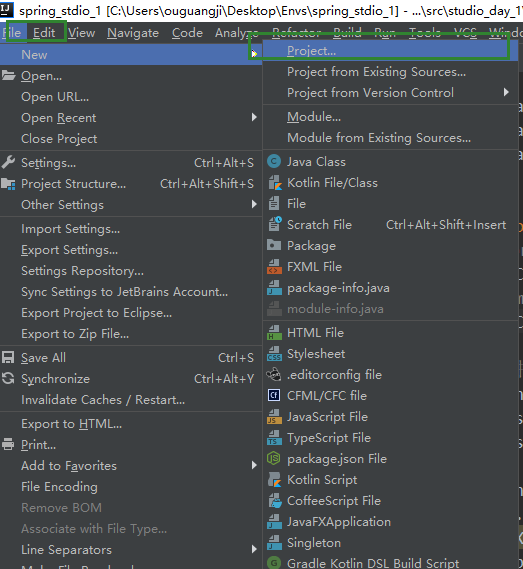
Task: Open the Tools menu
Action: tap(425, 33)
